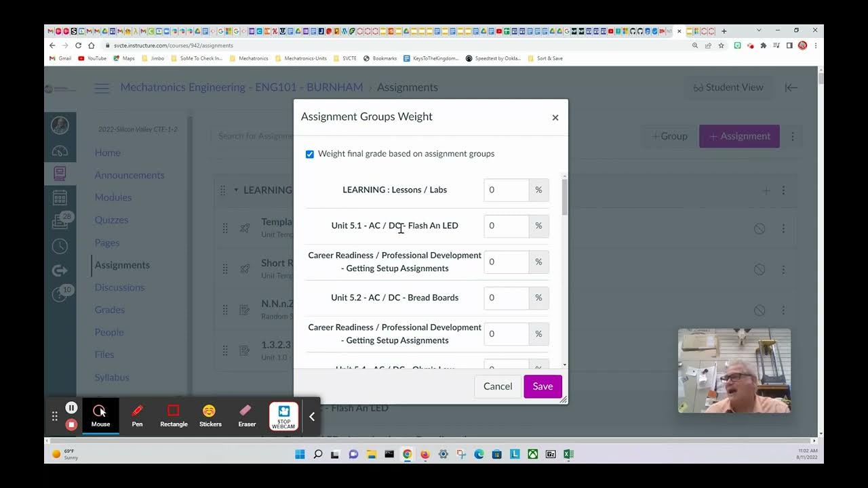Save the assignment group weights
This screenshot has height=488, width=868.
(542, 386)
